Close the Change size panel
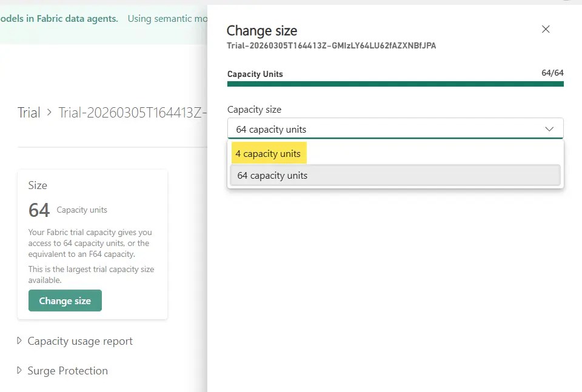This screenshot has width=582, height=392. (546, 29)
